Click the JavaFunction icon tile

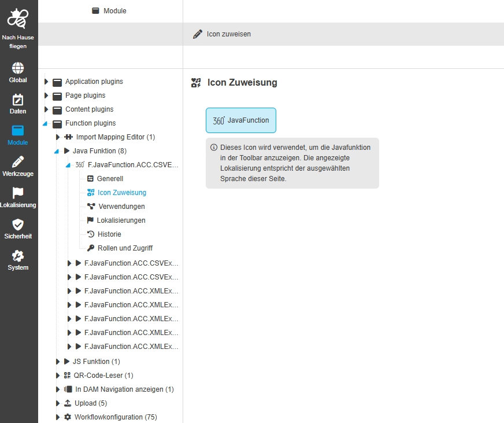point(241,120)
